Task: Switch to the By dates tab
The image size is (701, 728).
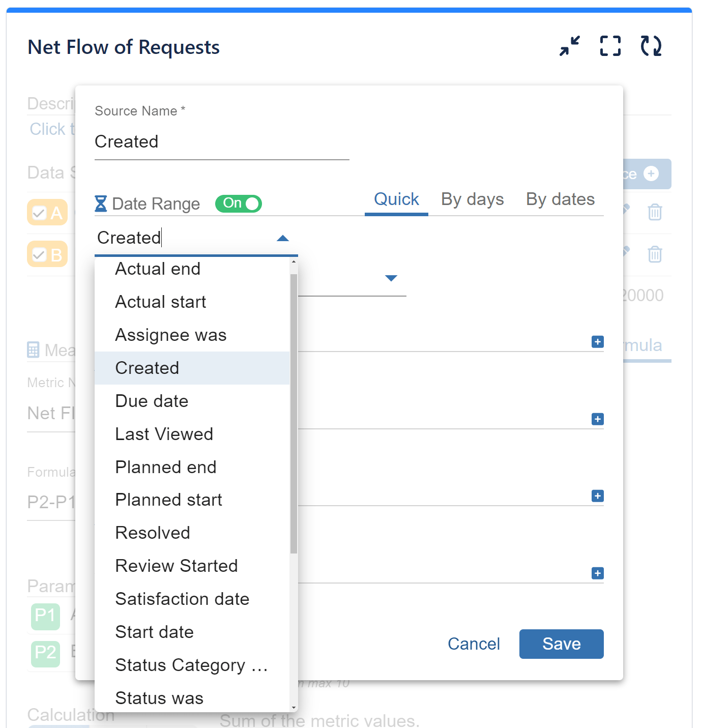Action: point(560,199)
